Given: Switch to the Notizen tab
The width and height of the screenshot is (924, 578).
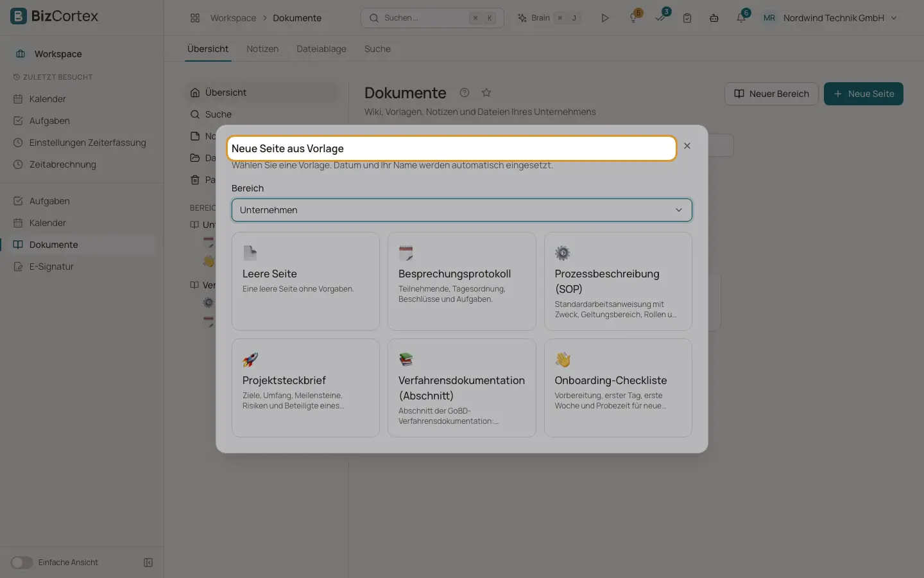Looking at the screenshot, I should pos(262,49).
